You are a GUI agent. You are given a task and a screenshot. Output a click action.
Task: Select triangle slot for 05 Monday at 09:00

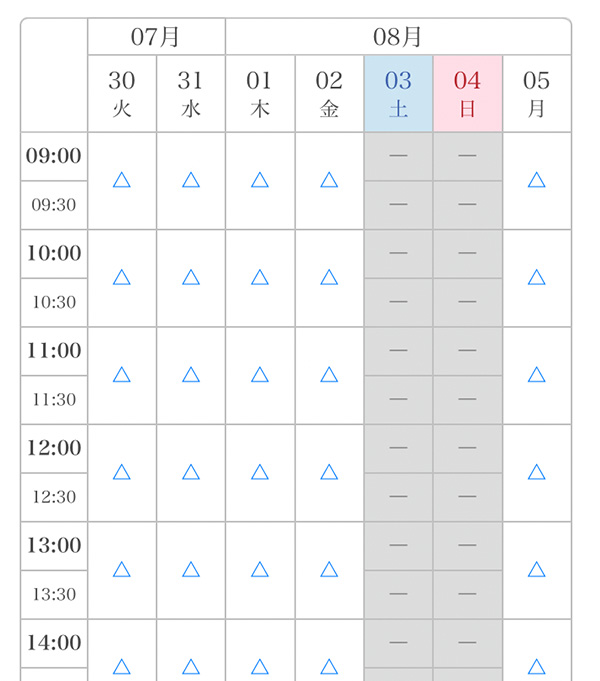536,180
